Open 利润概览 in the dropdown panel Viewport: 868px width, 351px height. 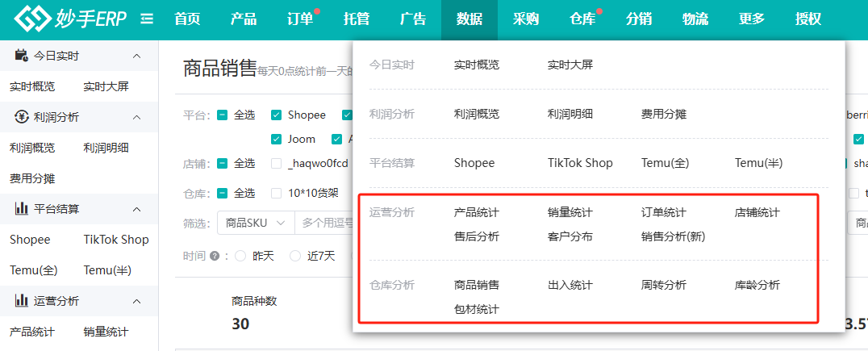click(477, 114)
